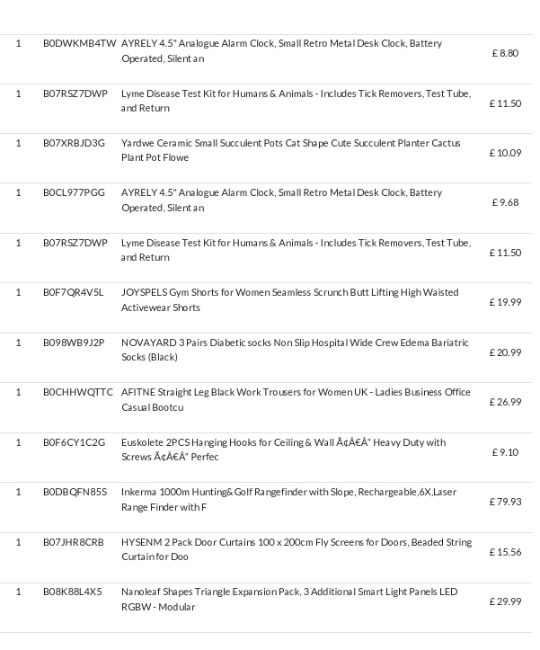Click ASIN B098WB9J2P

[74, 342]
